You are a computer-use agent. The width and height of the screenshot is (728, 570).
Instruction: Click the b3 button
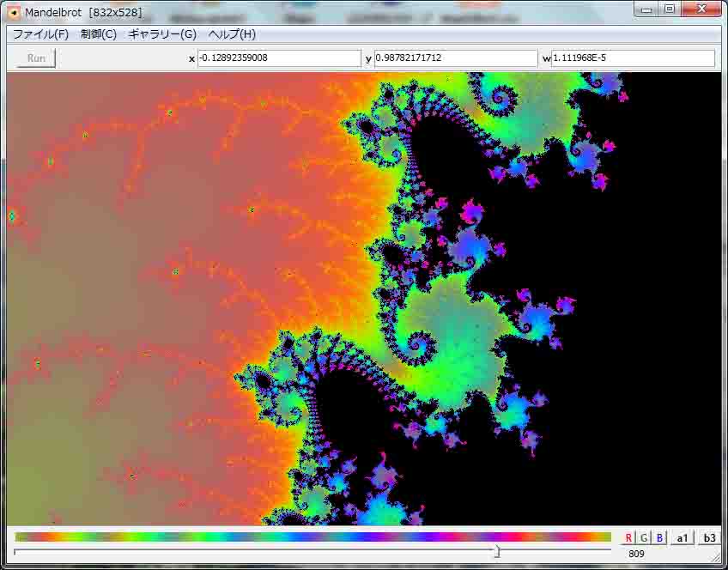pyautogui.click(x=709, y=538)
